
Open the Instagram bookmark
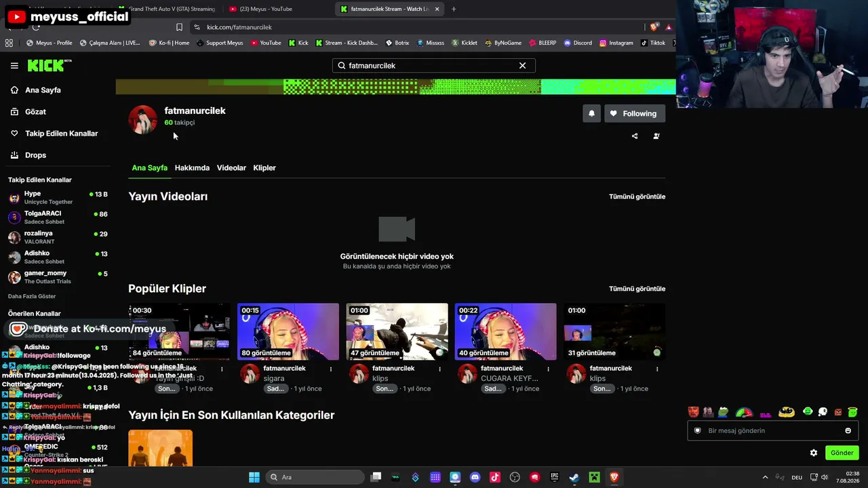click(x=616, y=43)
